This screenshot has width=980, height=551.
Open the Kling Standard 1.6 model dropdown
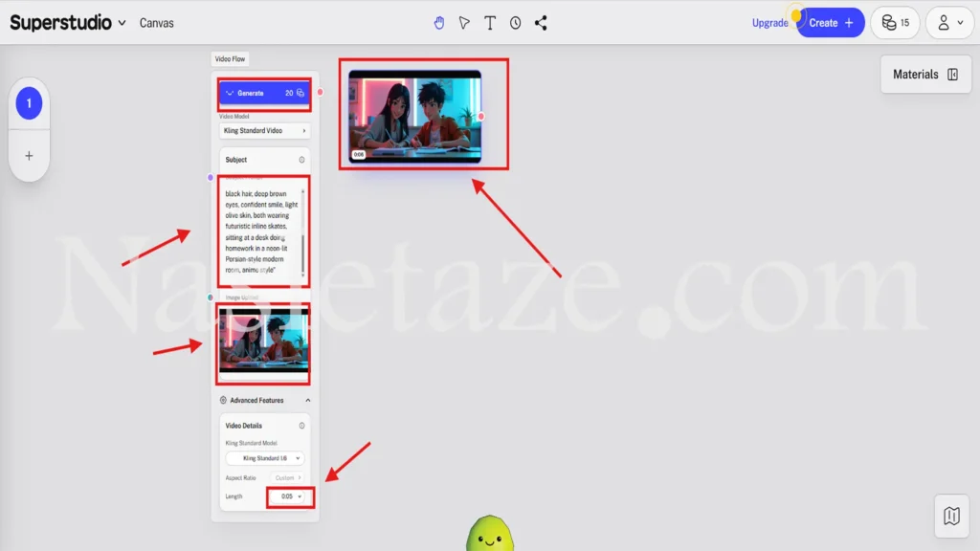(x=265, y=458)
